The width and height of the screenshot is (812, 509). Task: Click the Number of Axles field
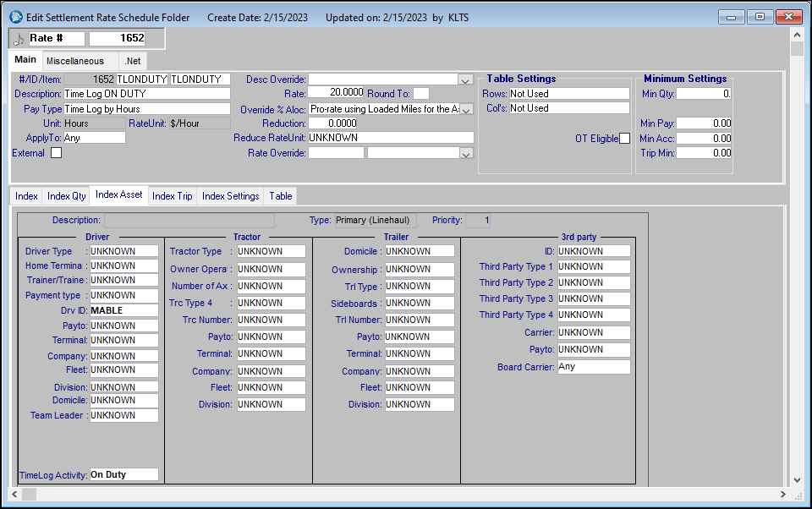[x=272, y=286]
